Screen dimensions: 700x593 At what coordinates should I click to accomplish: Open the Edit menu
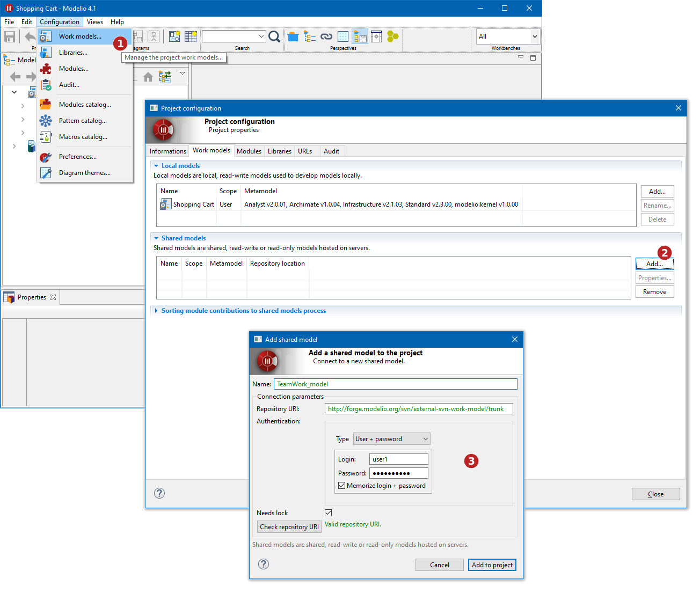(27, 22)
